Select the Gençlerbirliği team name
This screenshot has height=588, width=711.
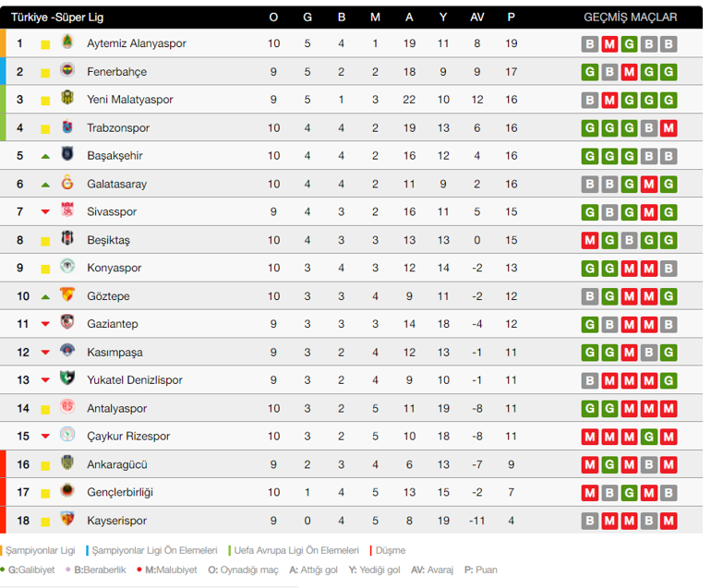[x=120, y=492]
